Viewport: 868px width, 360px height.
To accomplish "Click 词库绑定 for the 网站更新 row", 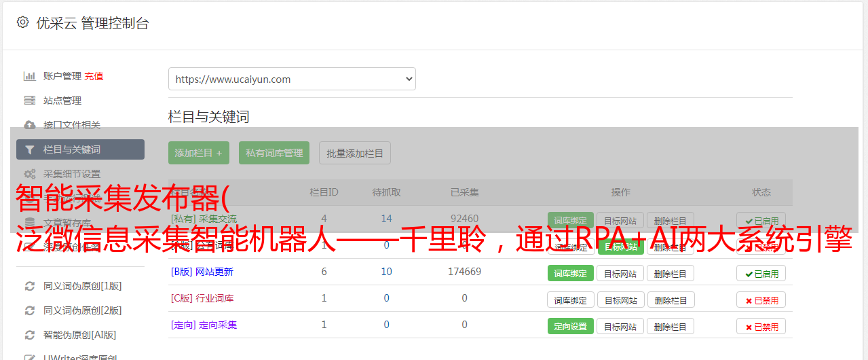I will (x=571, y=273).
